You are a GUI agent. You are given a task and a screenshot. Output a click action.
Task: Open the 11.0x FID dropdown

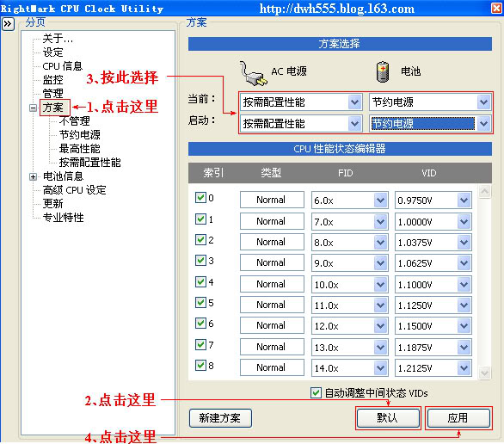pyautogui.click(x=380, y=305)
